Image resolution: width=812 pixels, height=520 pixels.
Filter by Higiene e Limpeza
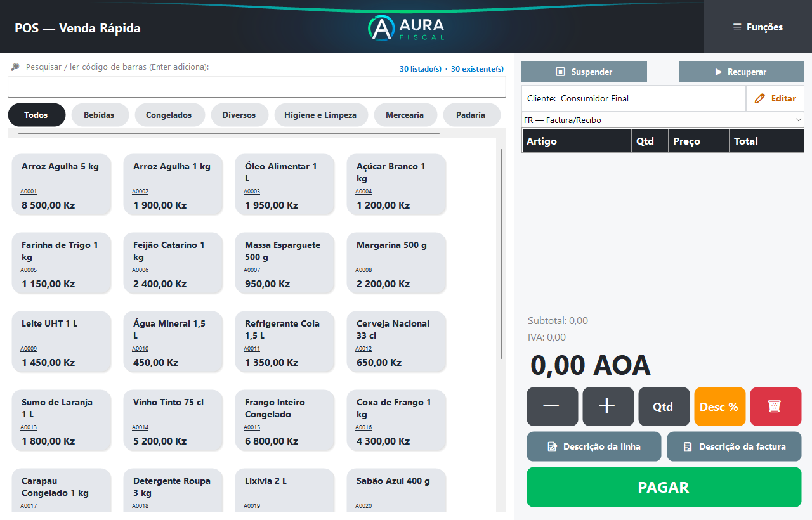(x=321, y=115)
